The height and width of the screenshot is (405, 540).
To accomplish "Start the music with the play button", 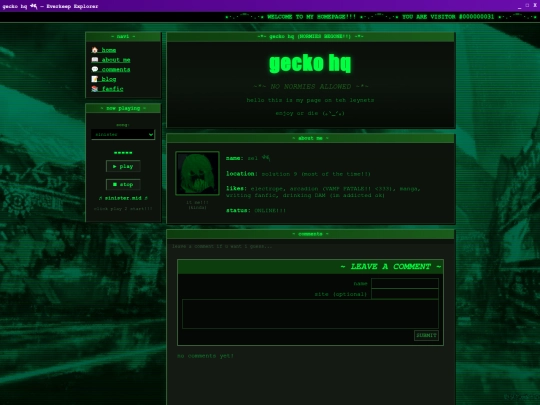I will (123, 166).
